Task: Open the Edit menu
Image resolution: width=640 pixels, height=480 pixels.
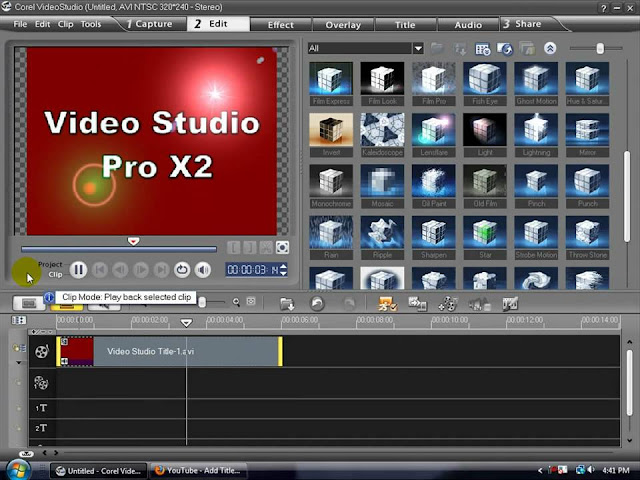Action: (x=42, y=24)
